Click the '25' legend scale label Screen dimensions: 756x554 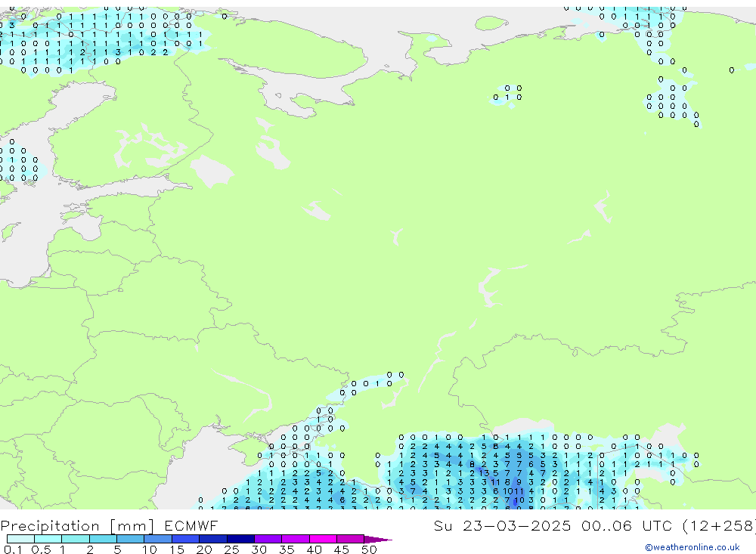coord(231,549)
